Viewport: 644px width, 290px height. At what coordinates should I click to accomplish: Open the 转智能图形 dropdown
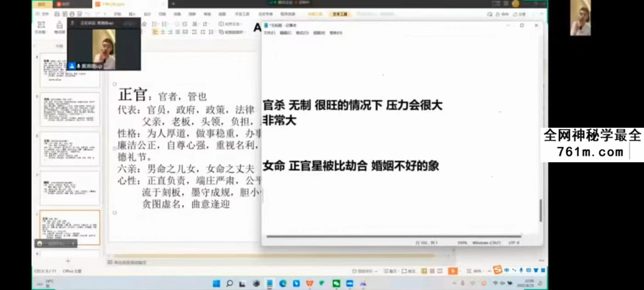(x=233, y=32)
